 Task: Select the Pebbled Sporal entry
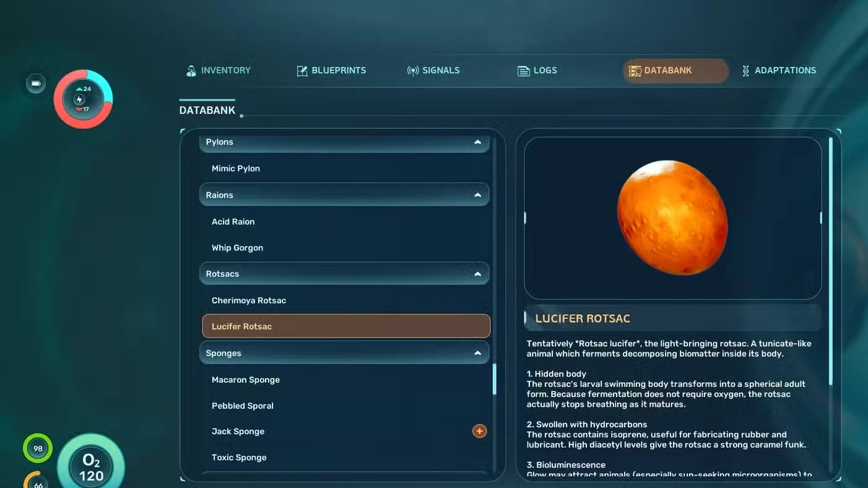point(346,406)
